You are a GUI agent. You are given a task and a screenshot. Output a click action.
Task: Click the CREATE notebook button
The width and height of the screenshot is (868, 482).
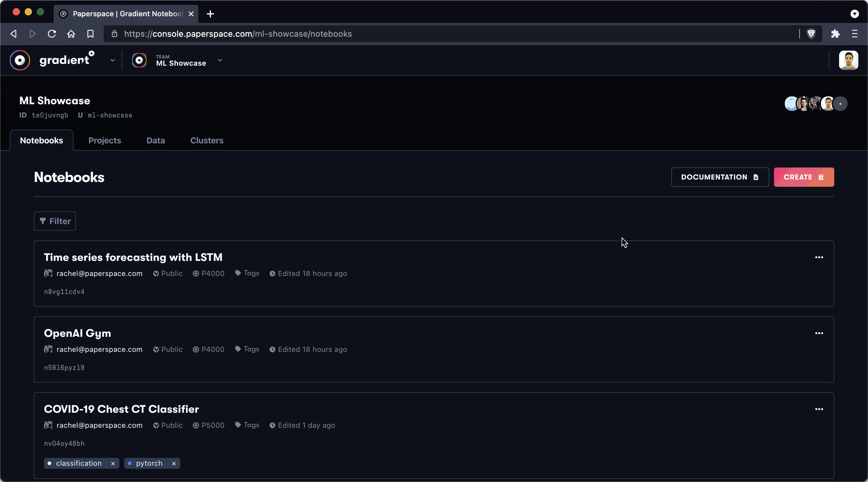point(804,177)
